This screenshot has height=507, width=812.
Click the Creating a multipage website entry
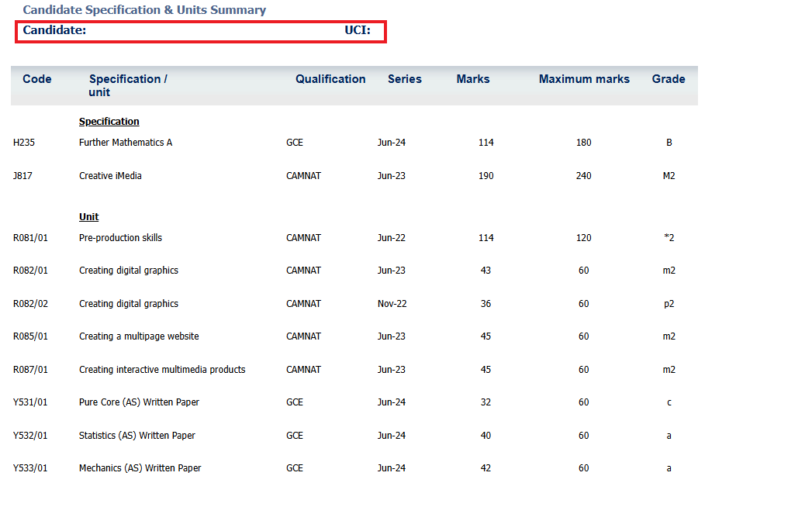pos(138,336)
